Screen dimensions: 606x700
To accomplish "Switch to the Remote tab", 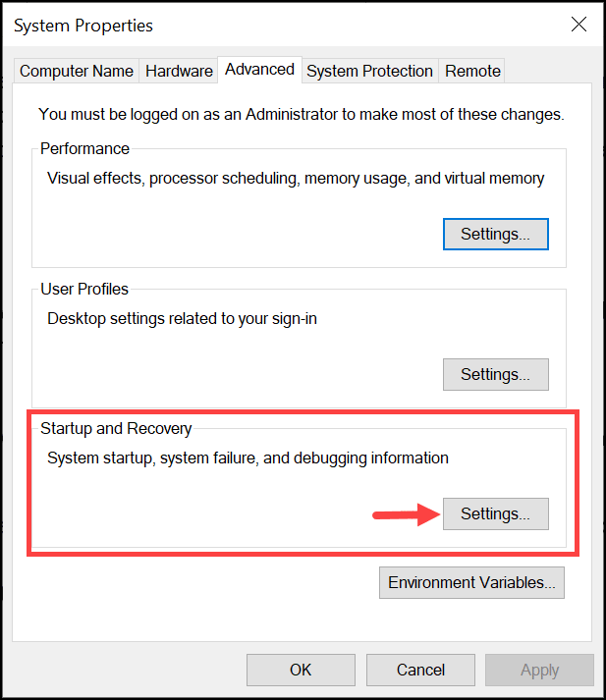I will click(472, 71).
